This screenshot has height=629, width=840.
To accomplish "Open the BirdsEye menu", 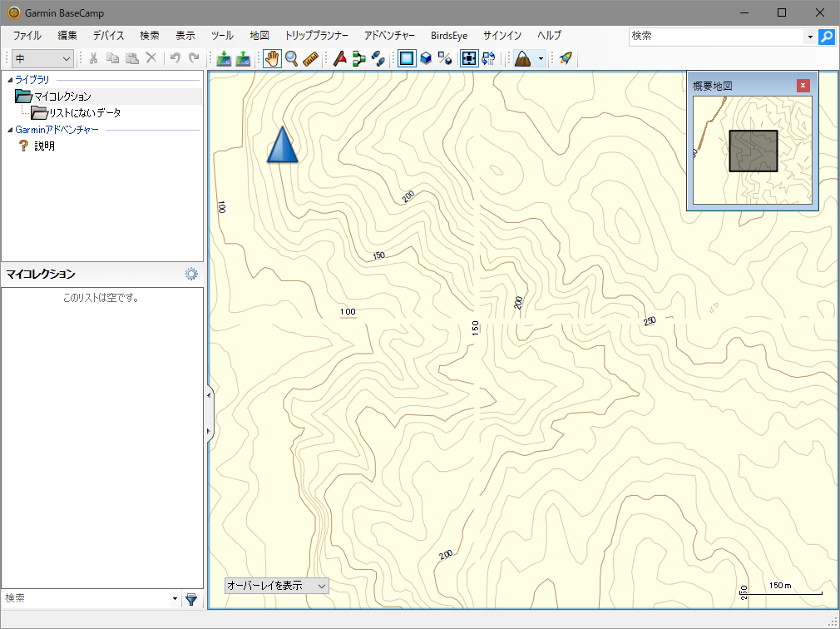I will point(449,36).
